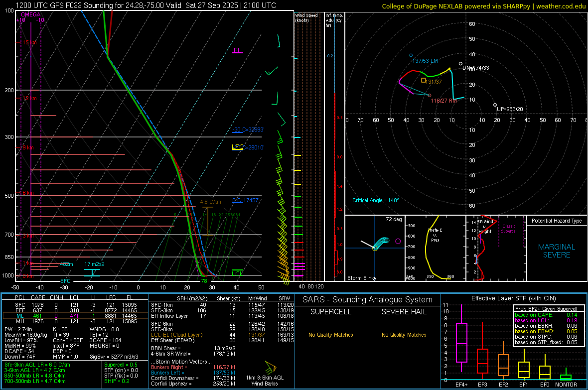588x390 pixels.
Task: Click the SEVERE HAIL column header in SARS
Action: click(404, 312)
